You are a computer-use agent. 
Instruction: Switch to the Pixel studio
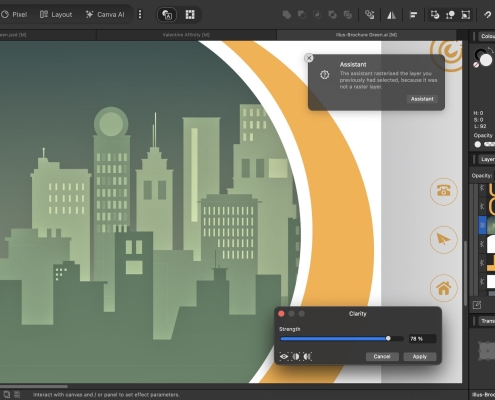pos(14,14)
